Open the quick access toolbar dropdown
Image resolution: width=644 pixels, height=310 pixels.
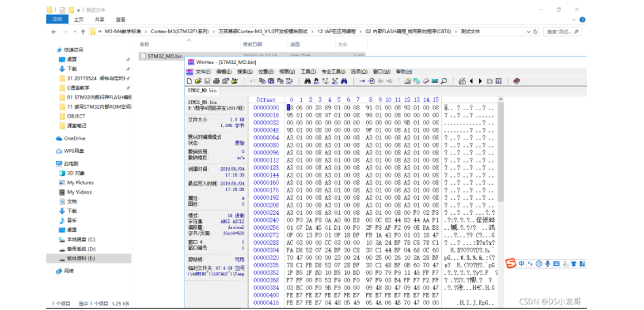tap(78, 10)
